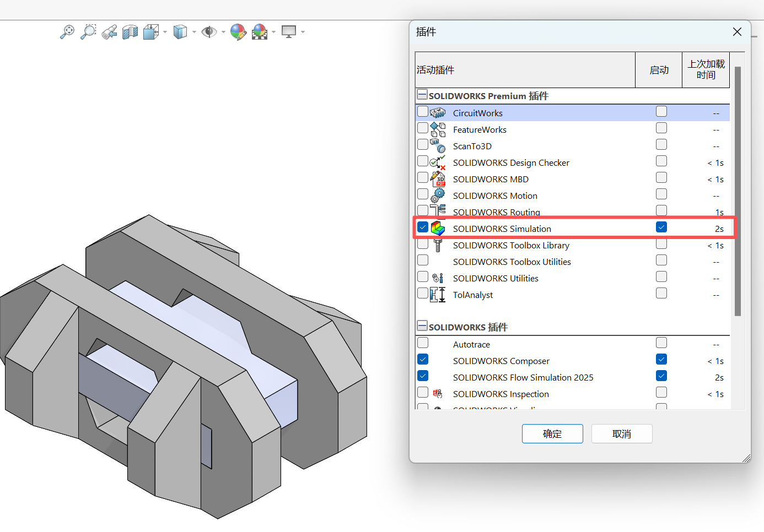Check the Autotrace active add-in checkbox
Screen dimensions: 764x532
pyautogui.click(x=423, y=343)
